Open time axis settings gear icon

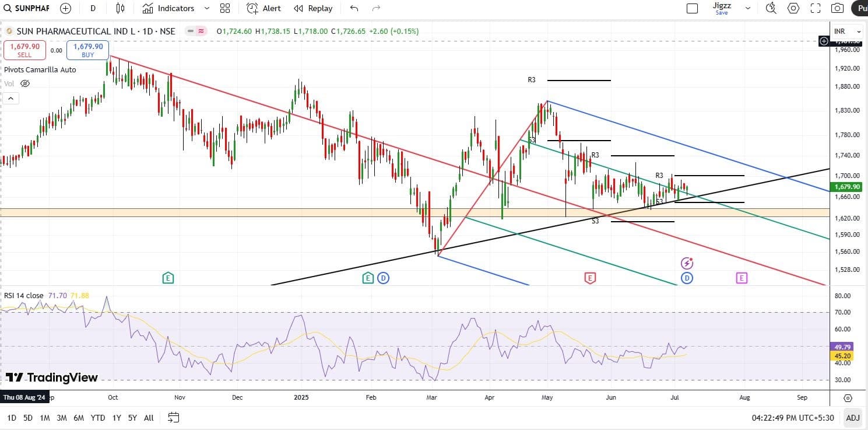pyautogui.click(x=848, y=398)
